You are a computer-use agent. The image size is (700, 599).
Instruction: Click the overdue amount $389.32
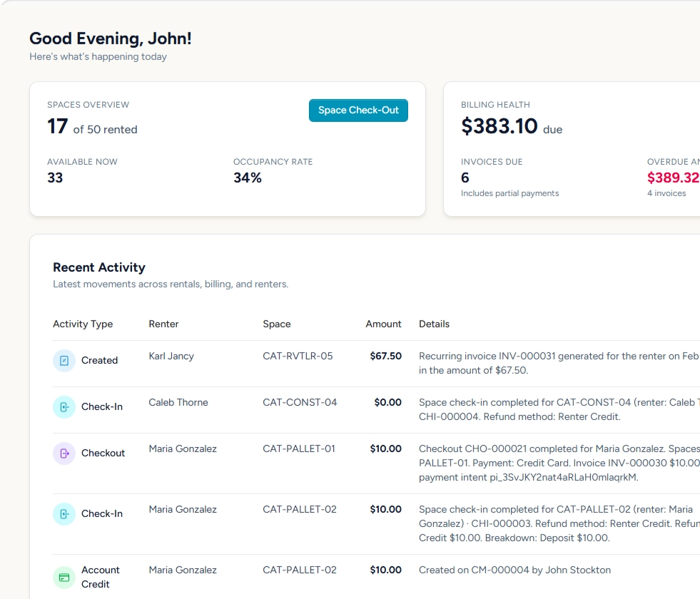tap(673, 178)
